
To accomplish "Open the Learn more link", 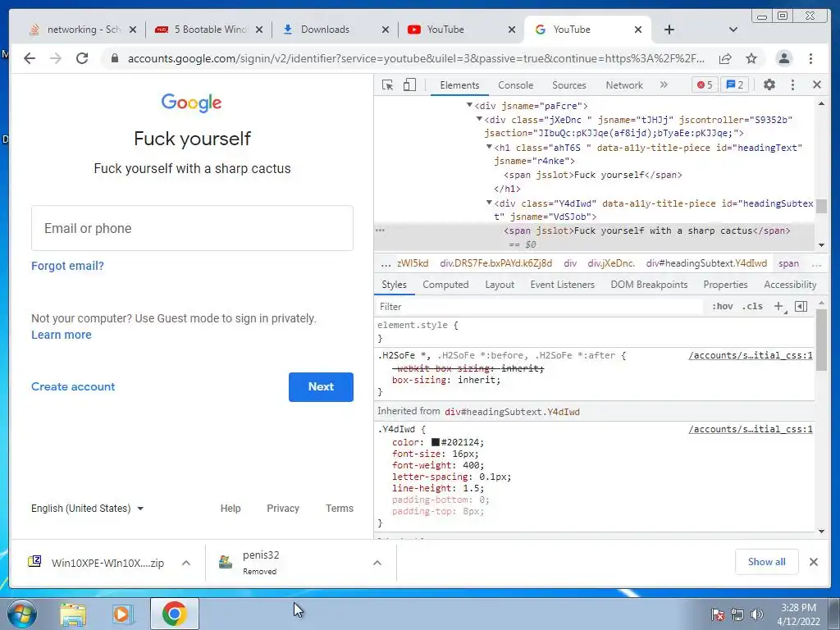I will (x=61, y=335).
